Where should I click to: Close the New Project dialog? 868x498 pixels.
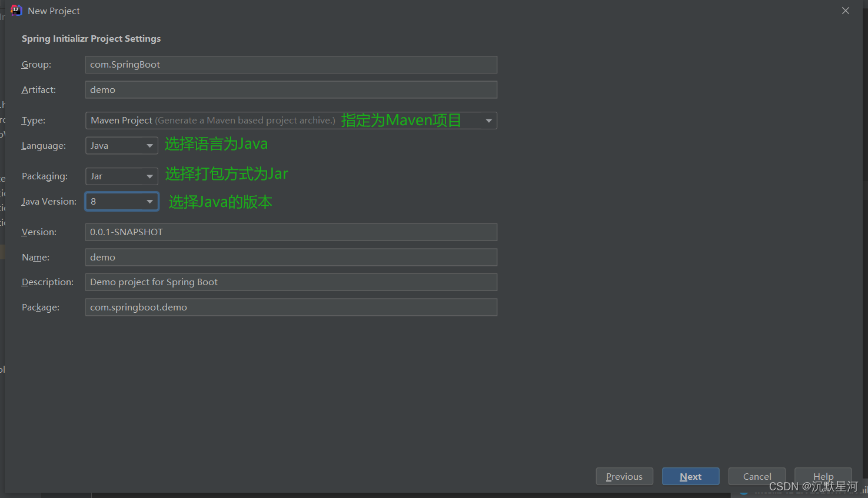tap(846, 11)
